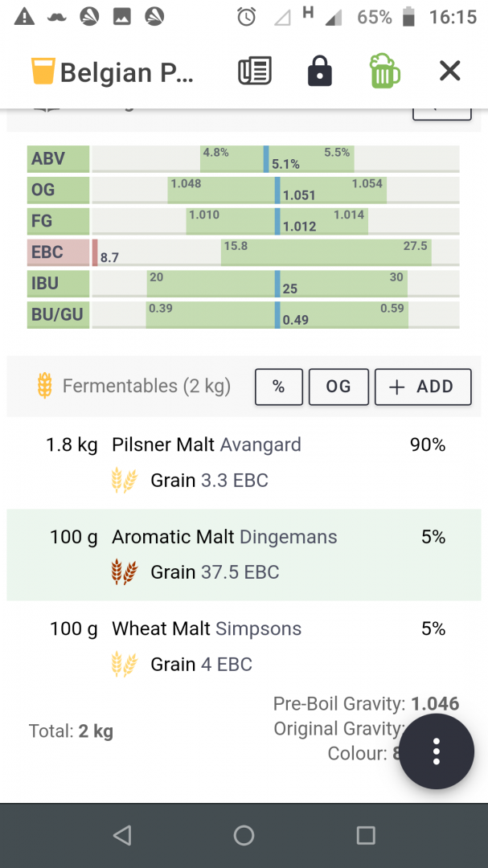Open the three-dot floating action menu
Viewport: 488px width, 868px height.
click(x=437, y=751)
